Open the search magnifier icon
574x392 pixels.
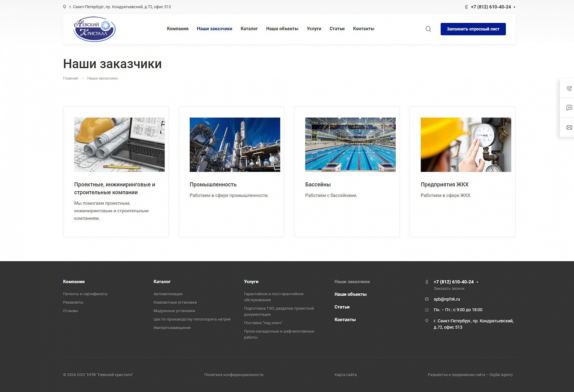coord(428,29)
